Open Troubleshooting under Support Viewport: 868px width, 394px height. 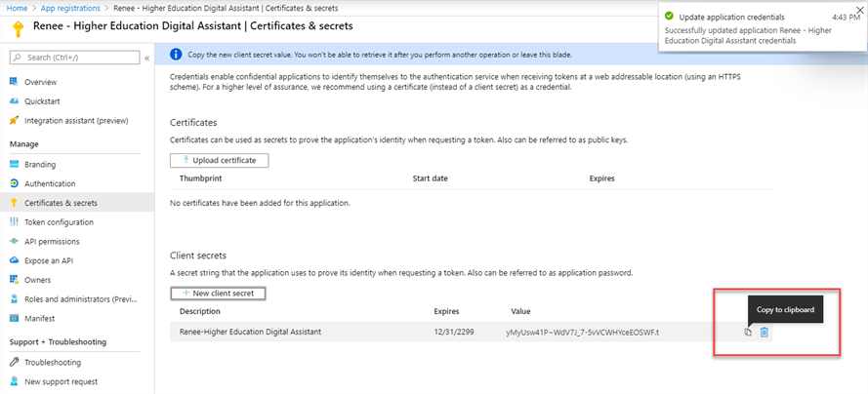[x=53, y=363]
